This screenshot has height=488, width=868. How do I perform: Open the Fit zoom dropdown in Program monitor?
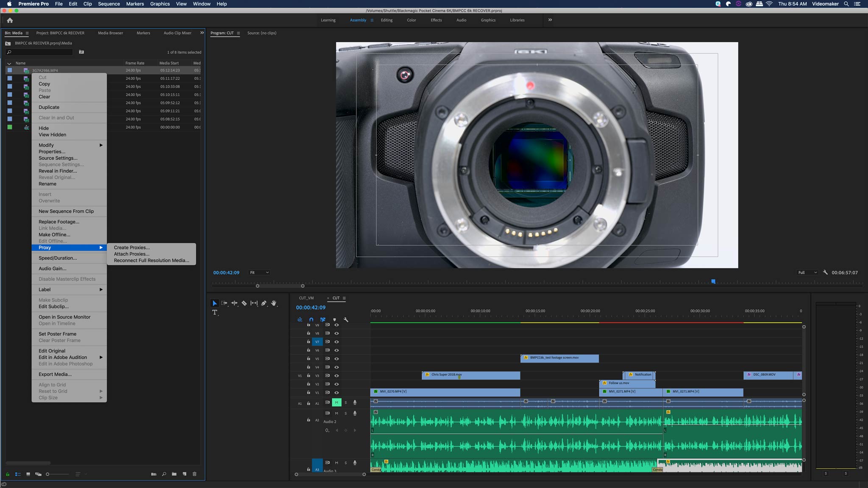click(x=259, y=272)
